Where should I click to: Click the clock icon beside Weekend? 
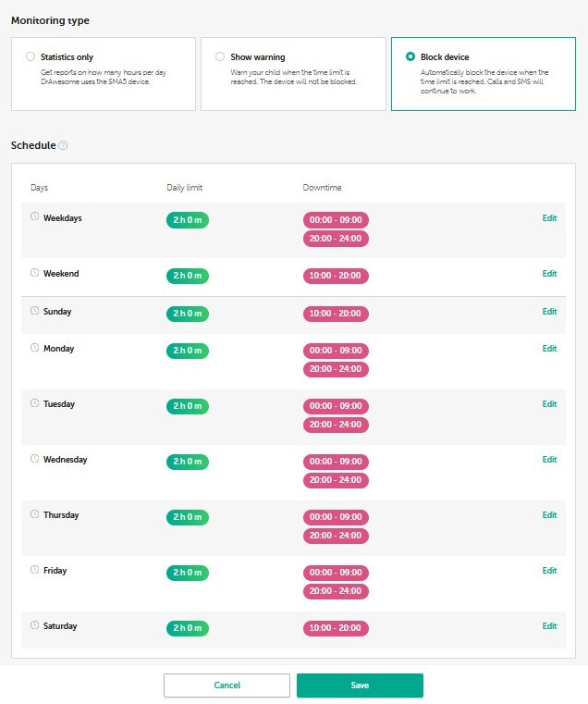pos(34,273)
